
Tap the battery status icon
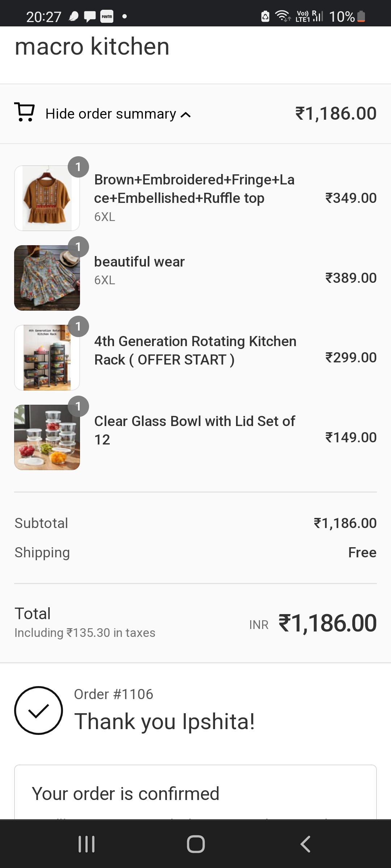coord(361,16)
